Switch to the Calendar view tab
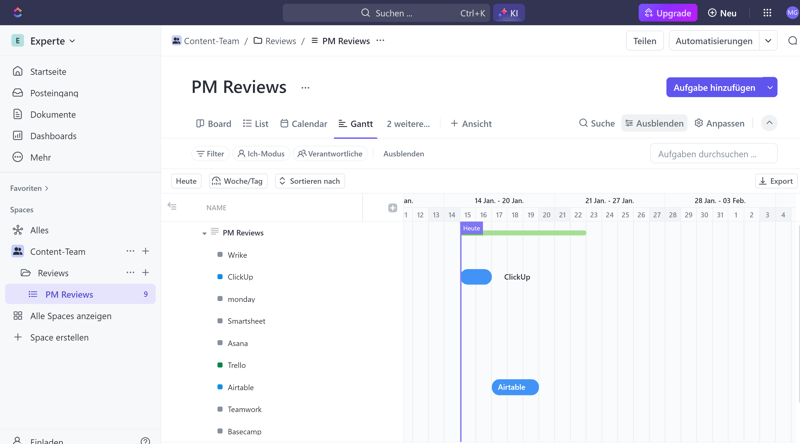This screenshot has height=444, width=800. pyautogui.click(x=303, y=124)
